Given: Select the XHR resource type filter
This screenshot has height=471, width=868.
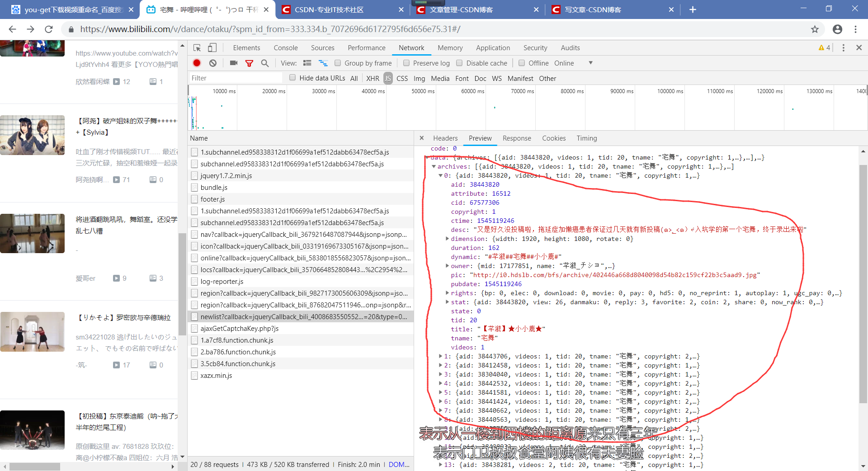Looking at the screenshot, I should click(x=373, y=78).
